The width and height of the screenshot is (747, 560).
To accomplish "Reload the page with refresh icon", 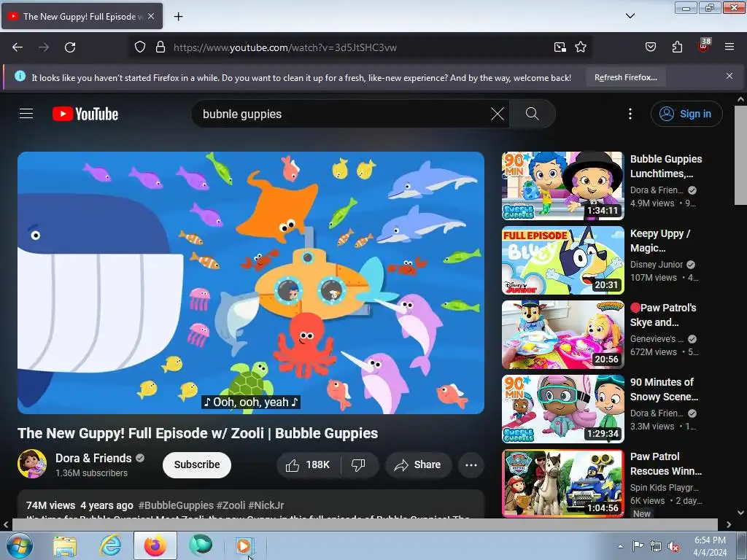I will click(70, 47).
